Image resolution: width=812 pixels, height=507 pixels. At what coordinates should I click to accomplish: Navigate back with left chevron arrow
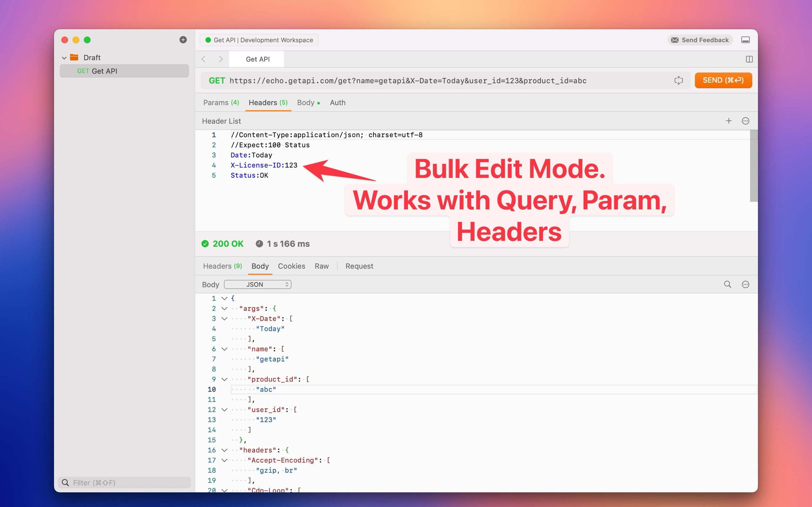203,59
